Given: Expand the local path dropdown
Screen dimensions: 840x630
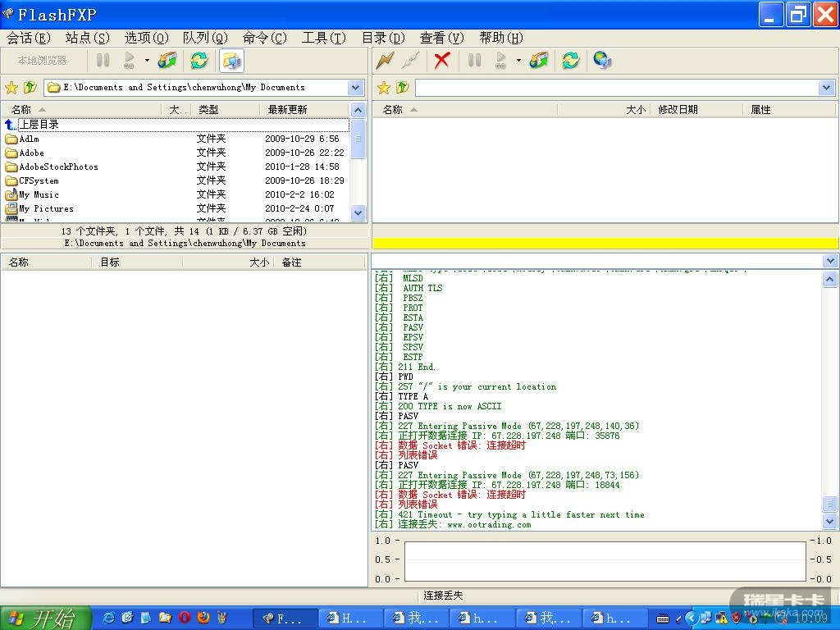Looking at the screenshot, I should [x=356, y=88].
